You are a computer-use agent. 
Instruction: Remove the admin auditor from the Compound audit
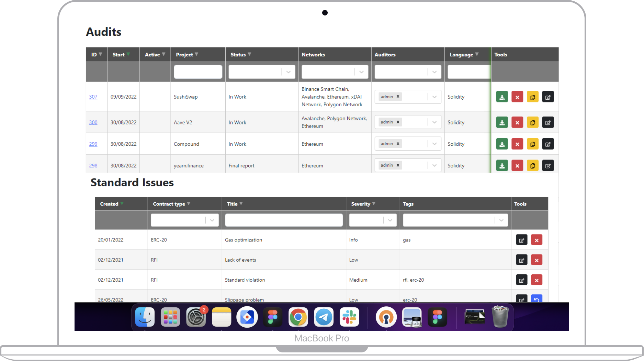pos(398,143)
